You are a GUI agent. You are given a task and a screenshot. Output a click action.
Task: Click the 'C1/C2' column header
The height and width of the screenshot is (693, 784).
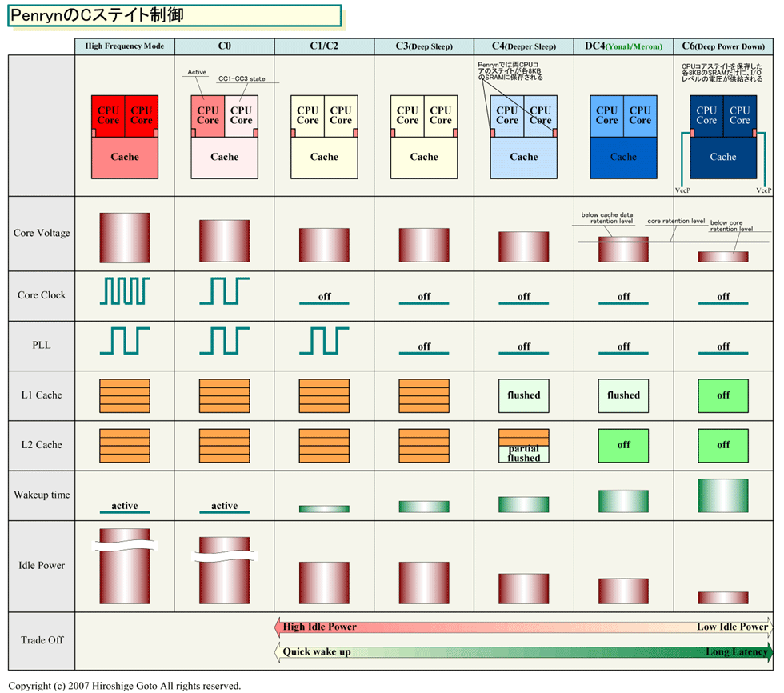(324, 46)
